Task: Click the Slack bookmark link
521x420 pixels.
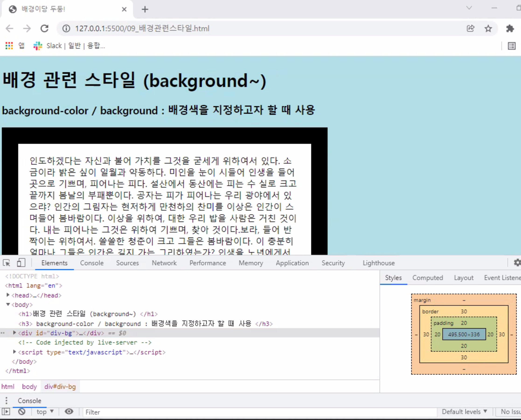Action: (69, 46)
